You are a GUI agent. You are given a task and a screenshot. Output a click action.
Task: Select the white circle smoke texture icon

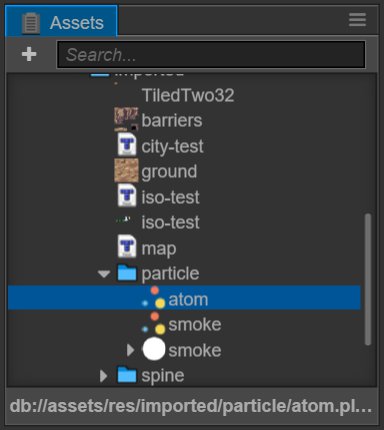(154, 349)
